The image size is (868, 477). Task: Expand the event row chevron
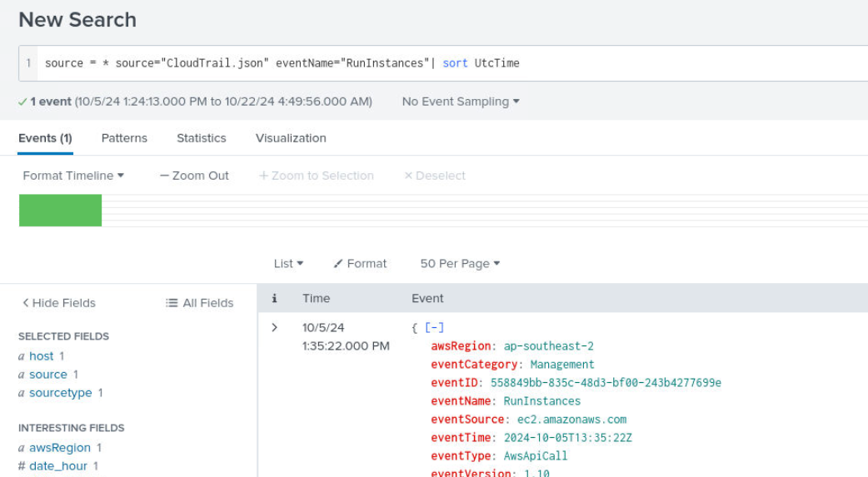274,328
